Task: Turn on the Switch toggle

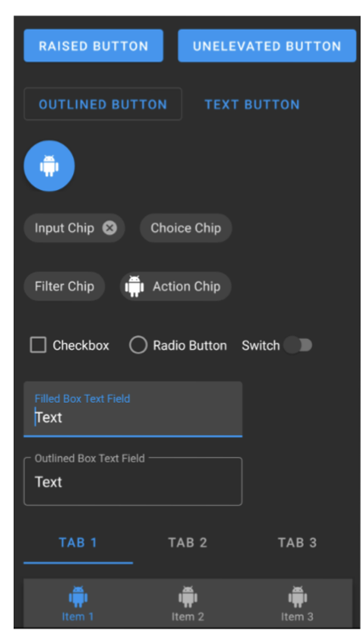Action: click(x=298, y=345)
